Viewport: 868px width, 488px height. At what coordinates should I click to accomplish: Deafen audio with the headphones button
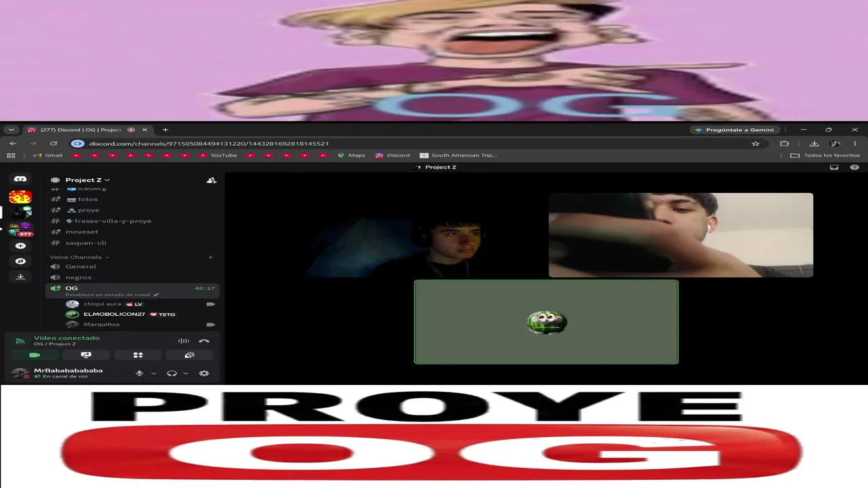(x=172, y=373)
